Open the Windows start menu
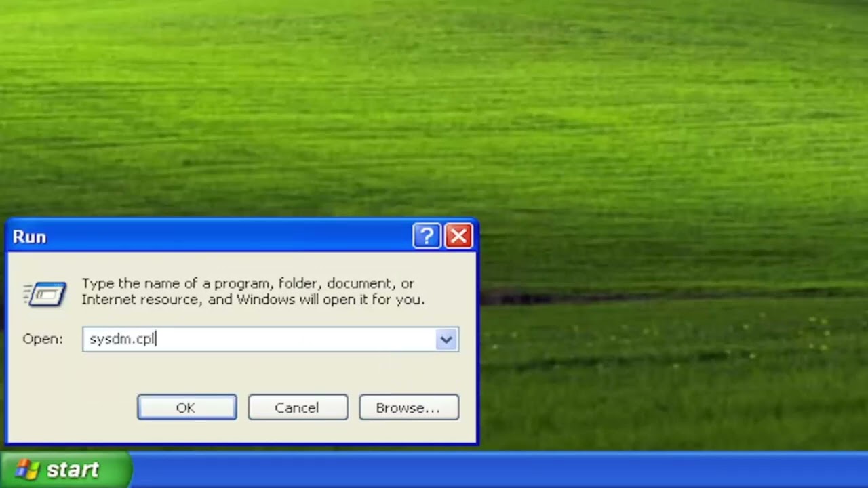Image resolution: width=868 pixels, height=488 pixels. (x=65, y=470)
